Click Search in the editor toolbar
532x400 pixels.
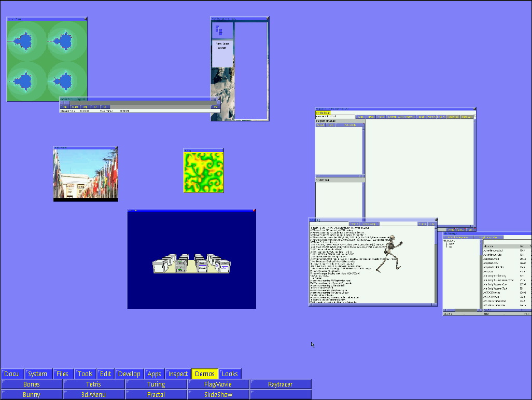point(421,117)
